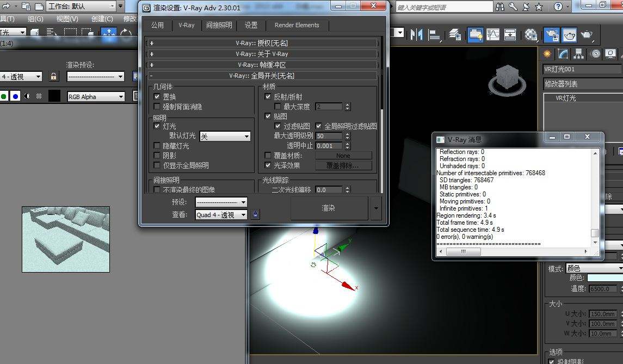
Task: Toggle the alpha channel display icon
Action: click(27, 96)
